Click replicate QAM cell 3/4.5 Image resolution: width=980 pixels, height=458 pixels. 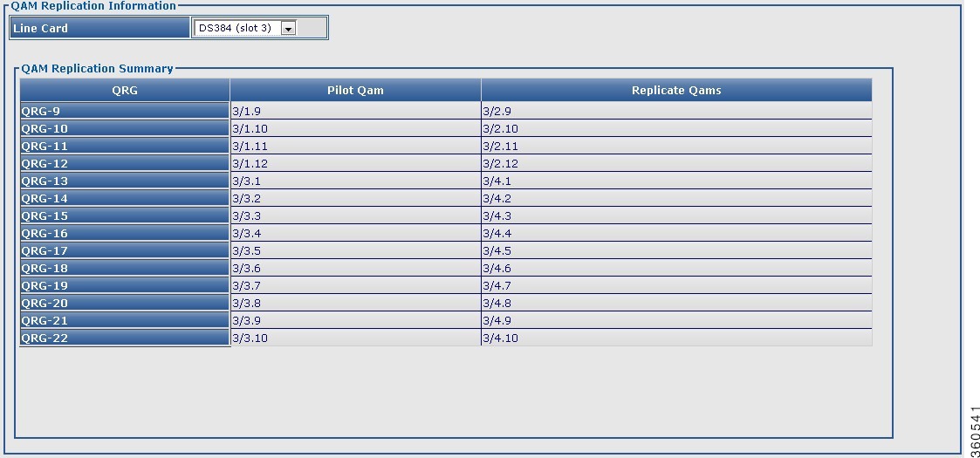coord(676,251)
